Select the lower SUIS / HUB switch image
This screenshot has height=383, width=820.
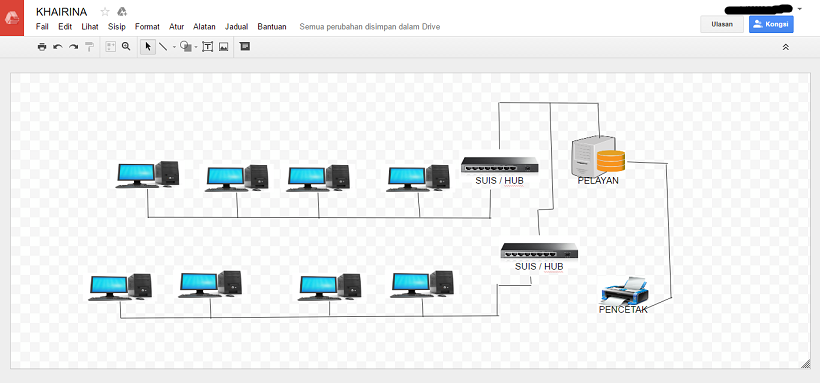539,251
